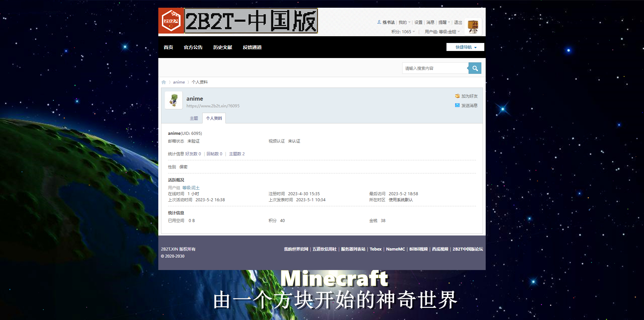Expand the 积分: 1065 dropdown
644x320 pixels.
tap(403, 32)
